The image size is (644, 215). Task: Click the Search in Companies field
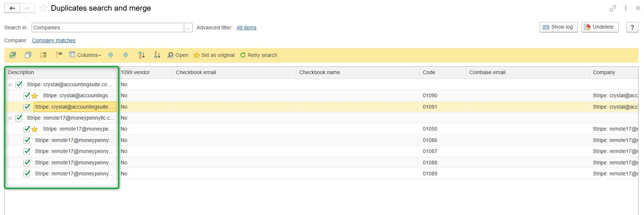click(x=108, y=28)
